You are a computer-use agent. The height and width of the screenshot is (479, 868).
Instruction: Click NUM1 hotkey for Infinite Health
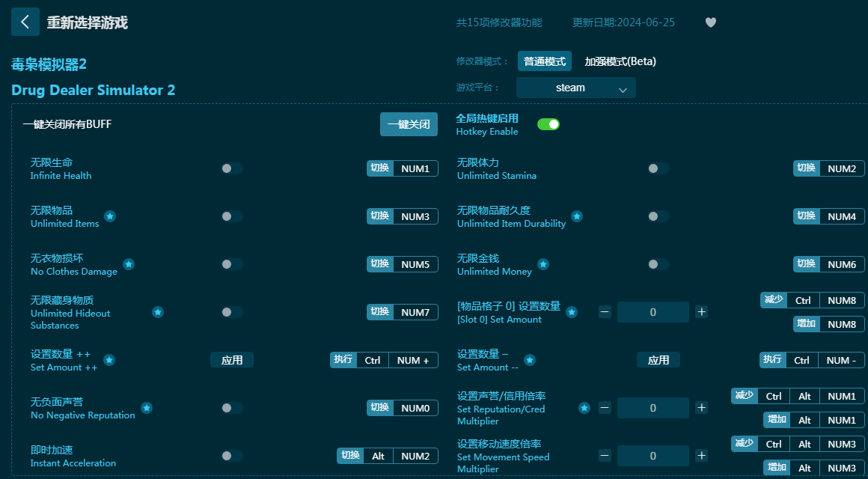pos(415,168)
